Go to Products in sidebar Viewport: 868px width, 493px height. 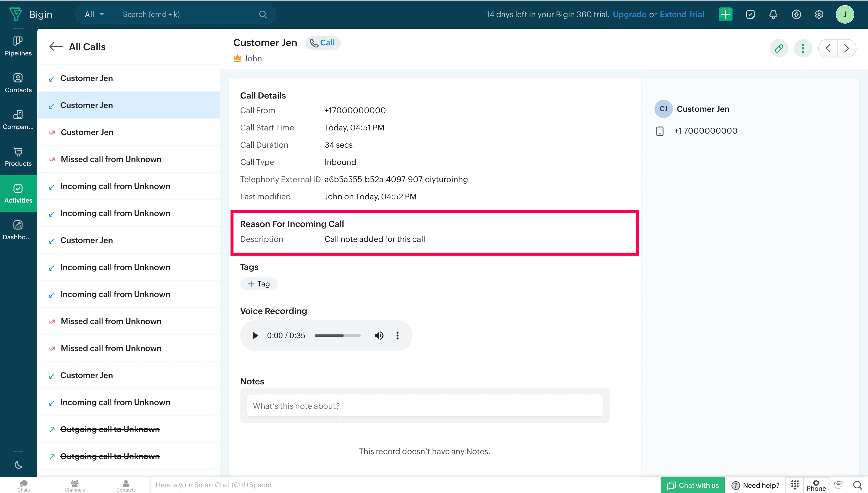pyautogui.click(x=18, y=156)
